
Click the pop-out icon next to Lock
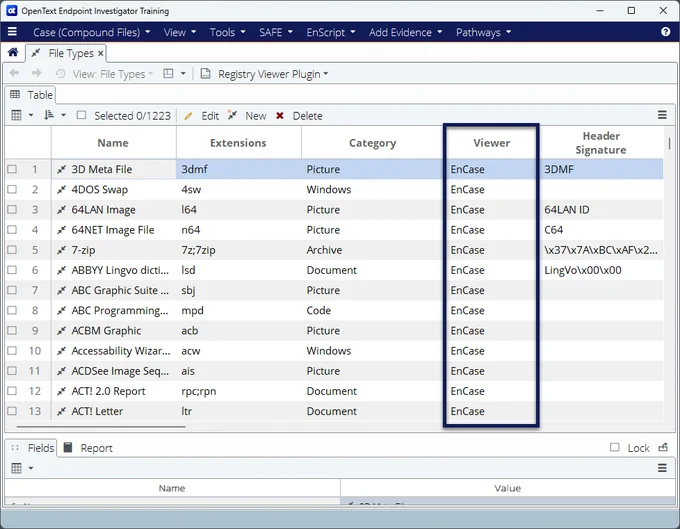point(663,447)
